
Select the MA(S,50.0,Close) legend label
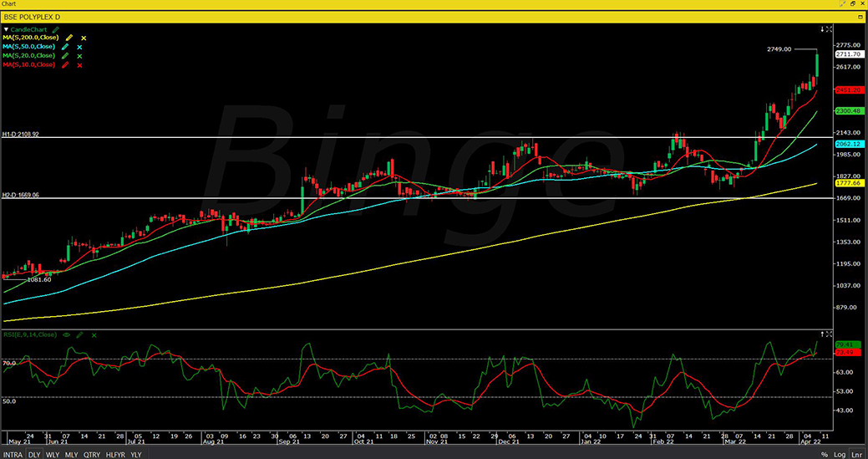click(x=28, y=47)
